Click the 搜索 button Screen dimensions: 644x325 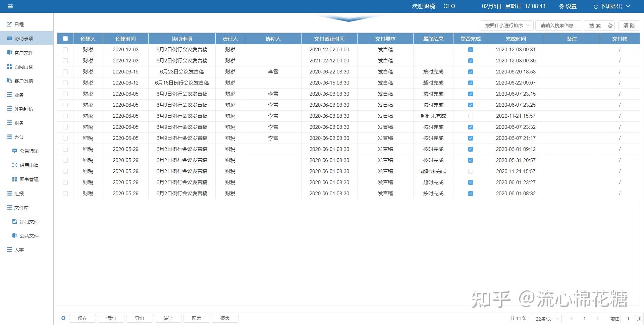pos(595,25)
